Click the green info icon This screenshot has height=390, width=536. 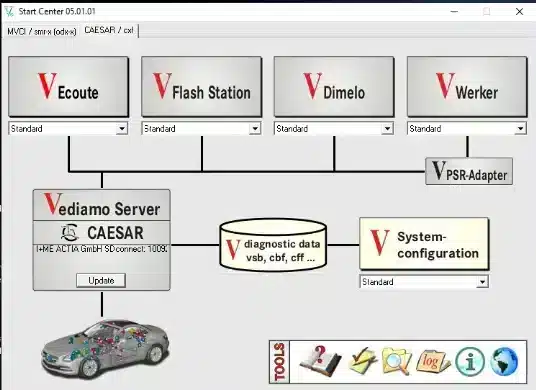tap(470, 361)
